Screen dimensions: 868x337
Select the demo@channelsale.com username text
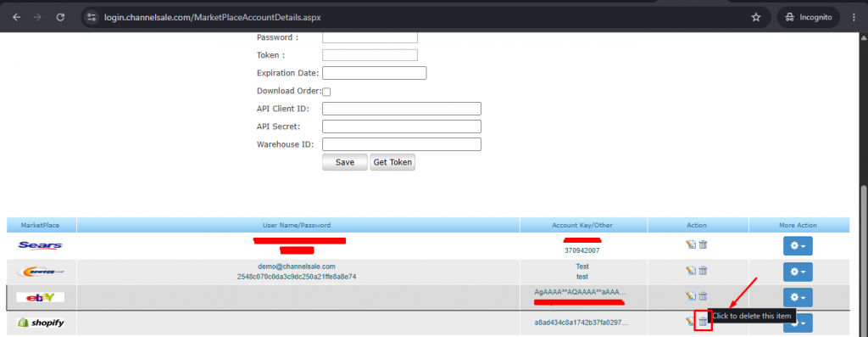pos(296,266)
